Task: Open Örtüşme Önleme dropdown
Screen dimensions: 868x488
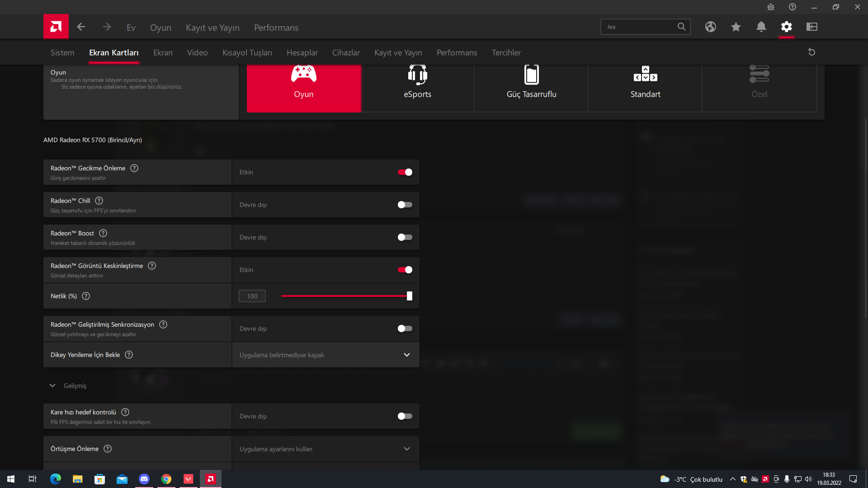Action: point(325,449)
